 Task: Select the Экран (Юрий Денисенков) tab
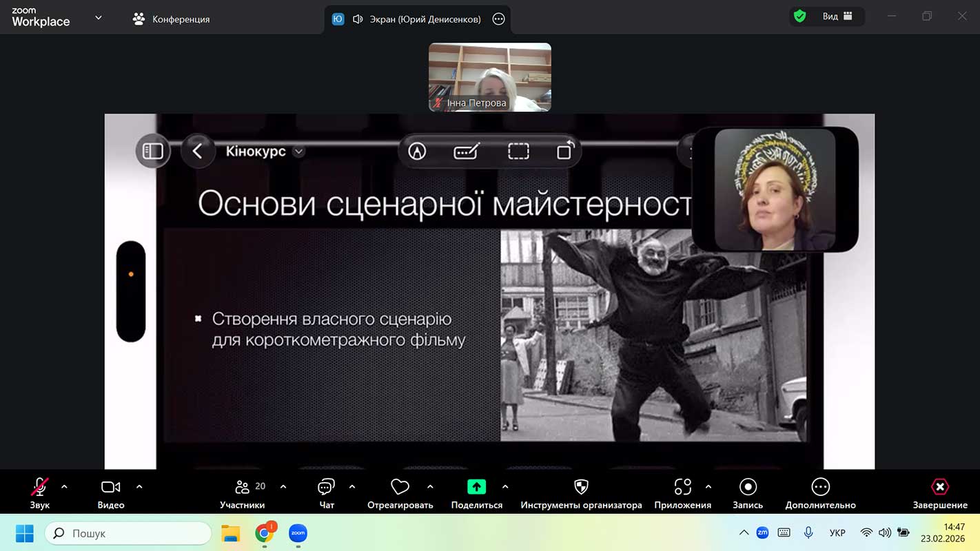(x=416, y=19)
